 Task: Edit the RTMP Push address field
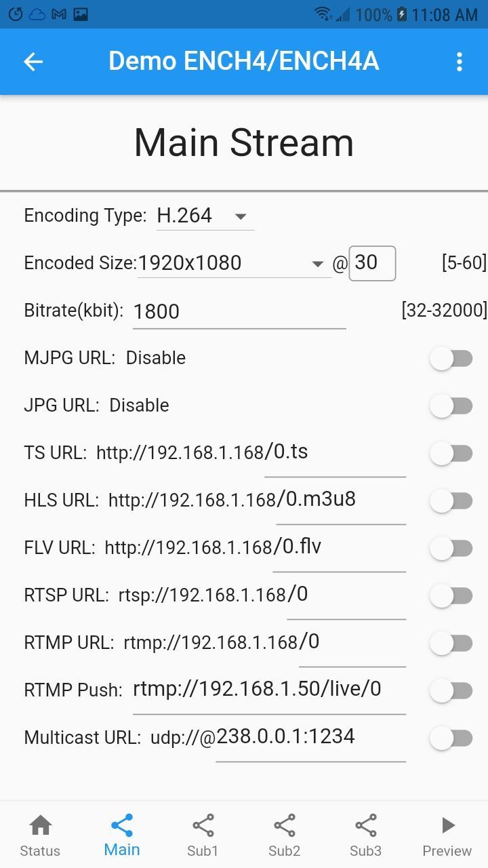[x=268, y=690]
